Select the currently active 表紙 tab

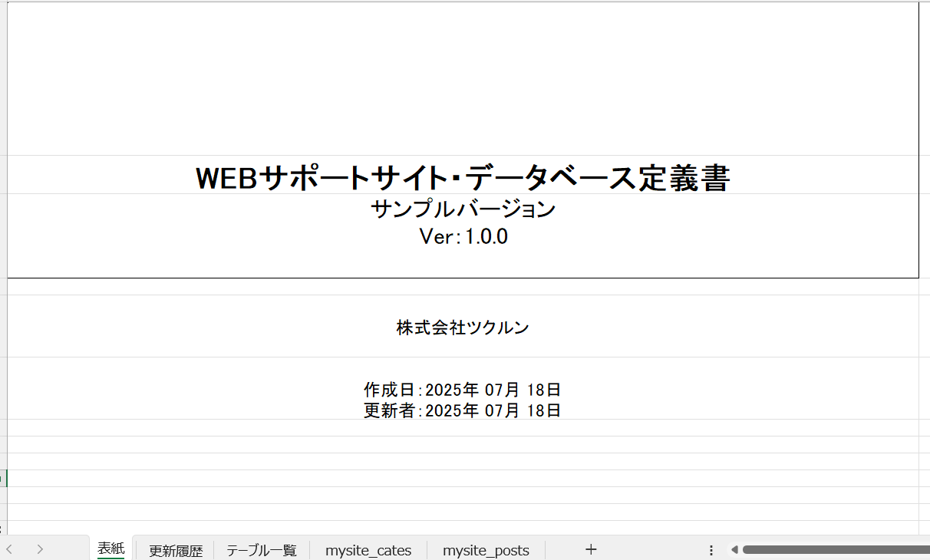(110, 549)
